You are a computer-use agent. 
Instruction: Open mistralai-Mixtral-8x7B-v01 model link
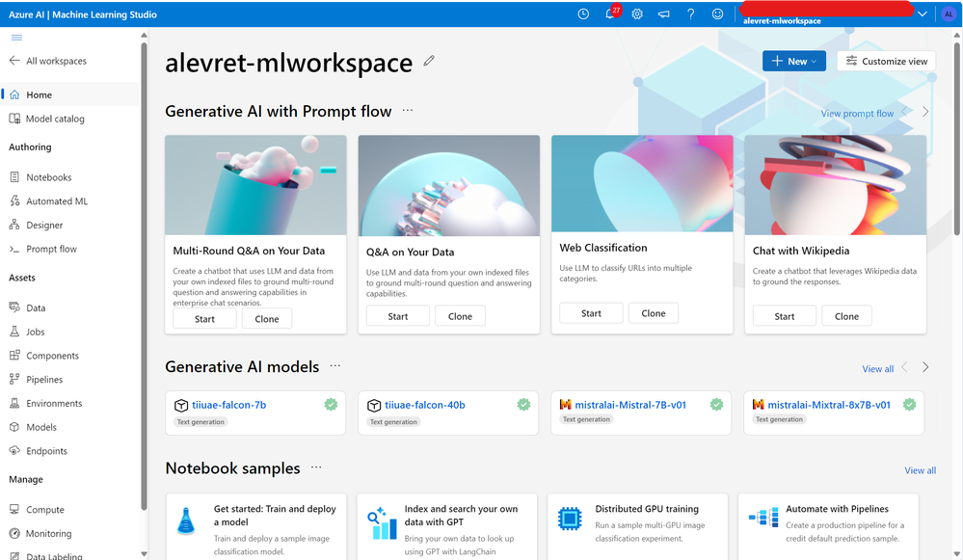(x=828, y=405)
